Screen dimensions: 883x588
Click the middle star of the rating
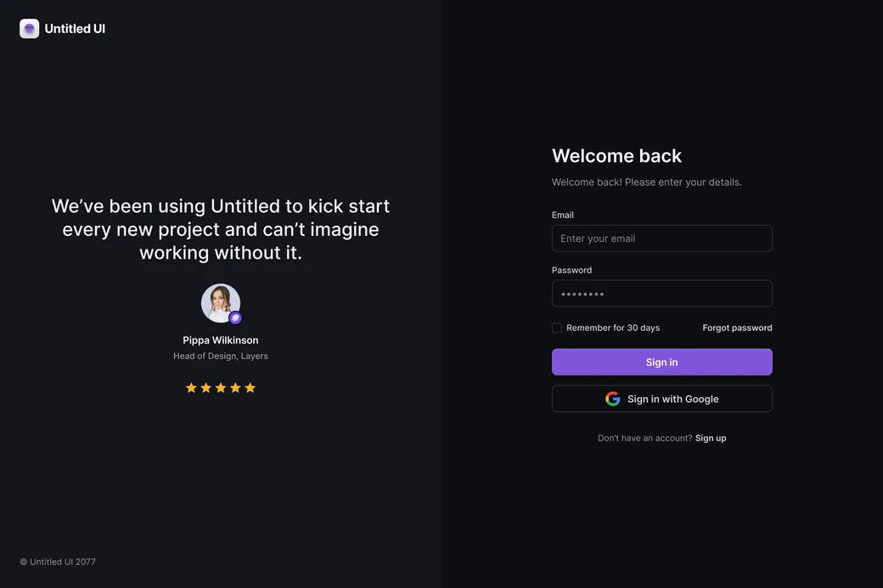pos(220,387)
